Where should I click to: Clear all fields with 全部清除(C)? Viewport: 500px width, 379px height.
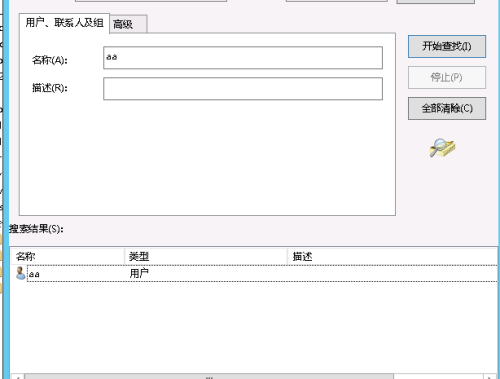[x=447, y=108]
